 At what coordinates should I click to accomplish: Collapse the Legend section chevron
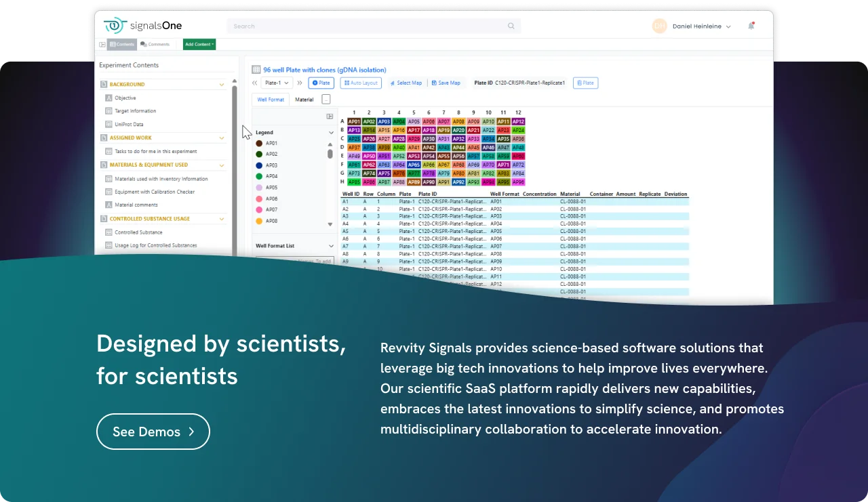[331, 133]
